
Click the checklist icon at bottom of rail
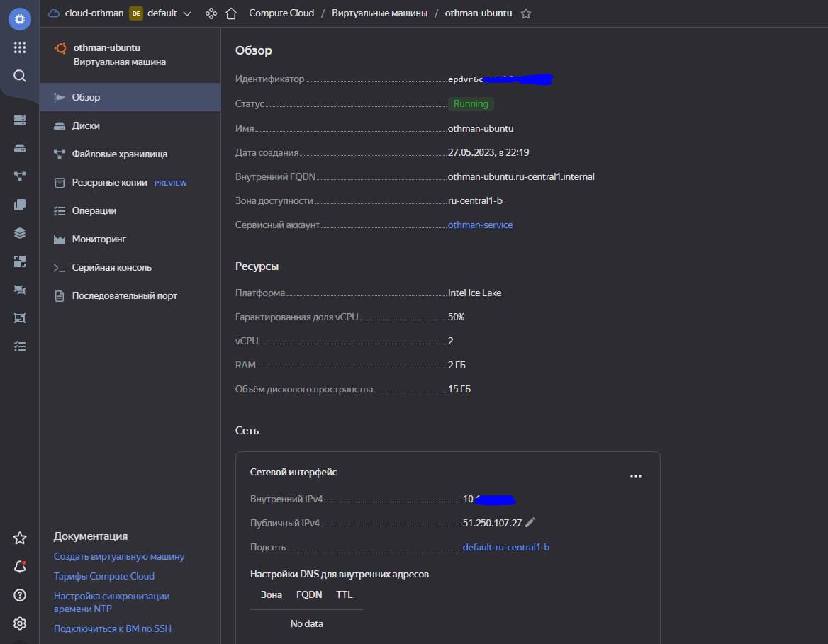pyautogui.click(x=20, y=346)
